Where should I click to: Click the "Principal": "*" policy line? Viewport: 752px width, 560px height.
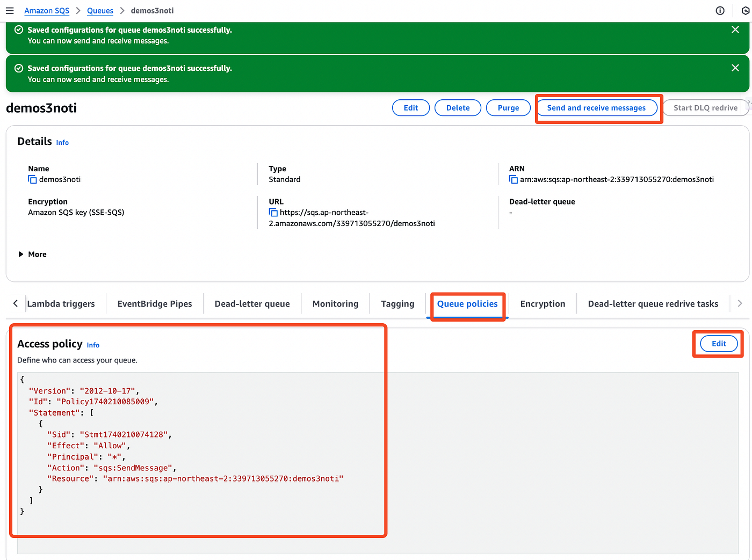click(86, 456)
